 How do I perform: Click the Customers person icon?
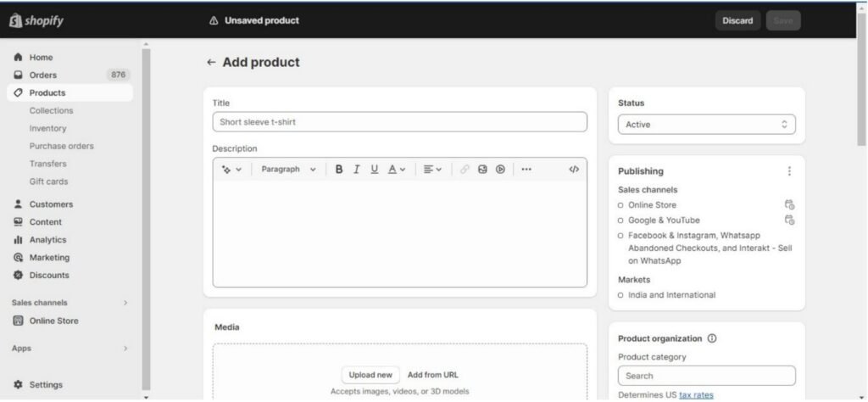click(19, 204)
